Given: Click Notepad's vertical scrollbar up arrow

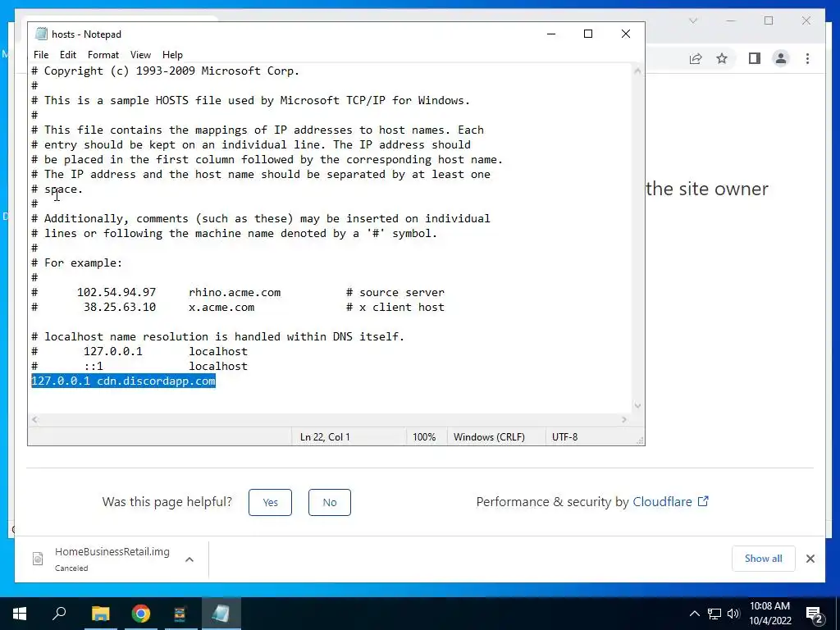Looking at the screenshot, I should [637, 71].
